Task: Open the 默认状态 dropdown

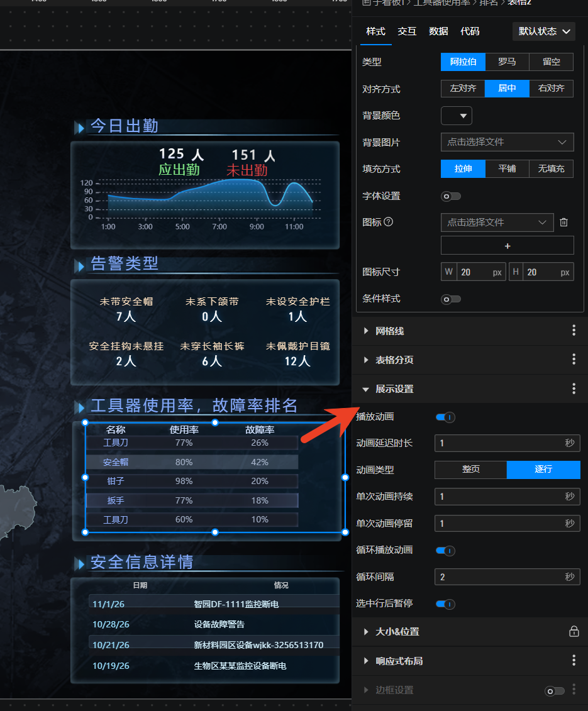Action: 544,31
